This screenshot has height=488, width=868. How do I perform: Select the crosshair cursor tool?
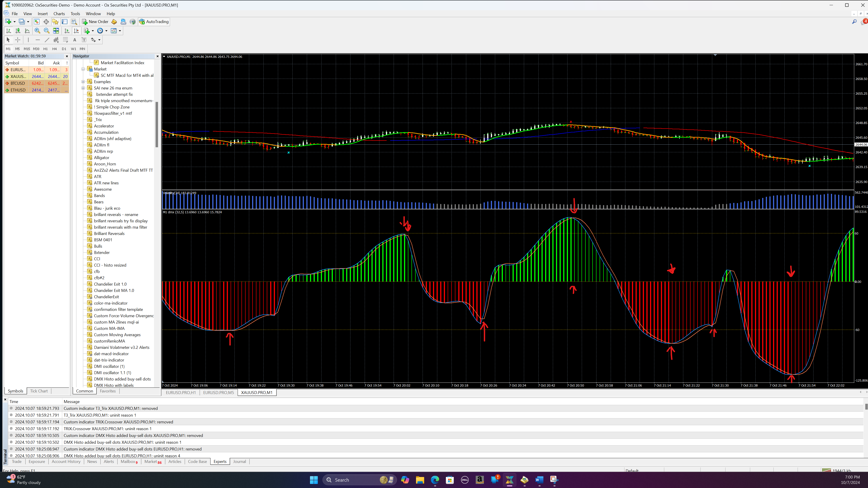18,40
